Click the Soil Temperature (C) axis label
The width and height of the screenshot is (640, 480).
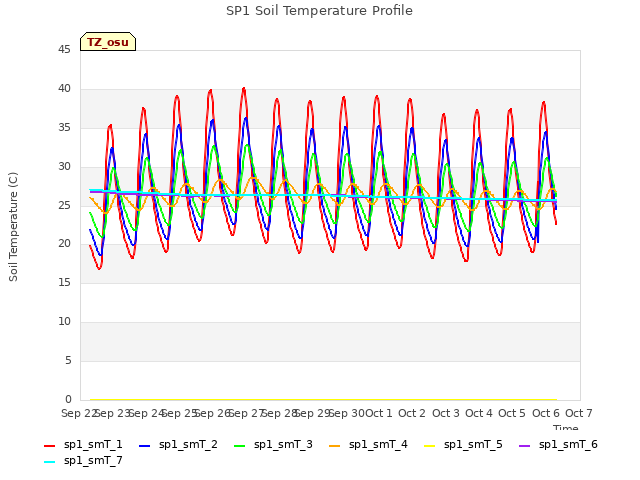pos(13,227)
